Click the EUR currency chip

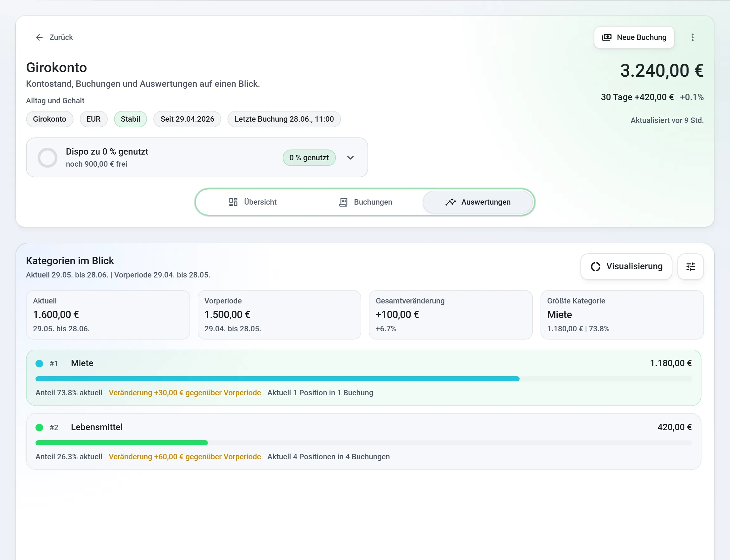tap(93, 119)
